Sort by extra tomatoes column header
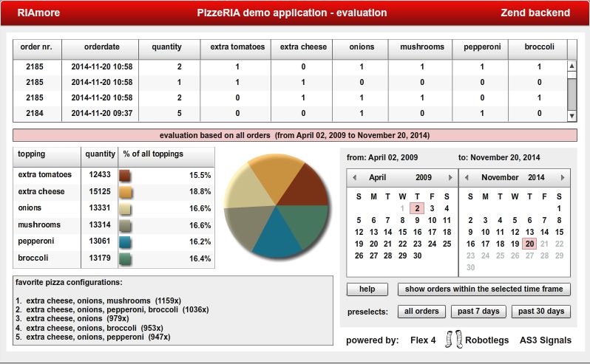The height and width of the screenshot is (364, 590). [236, 49]
